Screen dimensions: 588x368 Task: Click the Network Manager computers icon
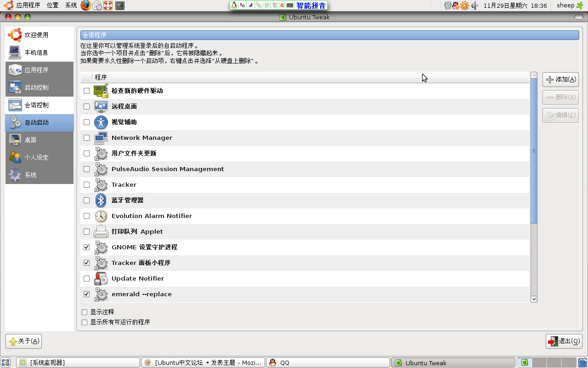coord(101,138)
